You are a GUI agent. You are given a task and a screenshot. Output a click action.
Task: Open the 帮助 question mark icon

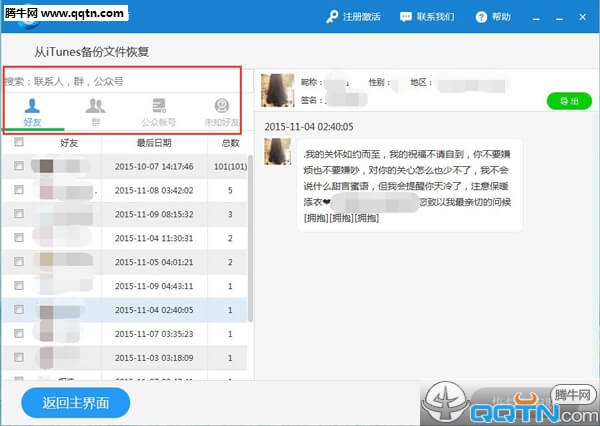[x=481, y=17]
